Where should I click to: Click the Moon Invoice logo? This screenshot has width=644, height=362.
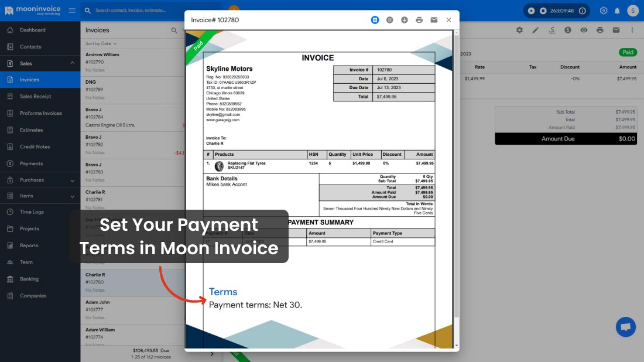pos(32,11)
